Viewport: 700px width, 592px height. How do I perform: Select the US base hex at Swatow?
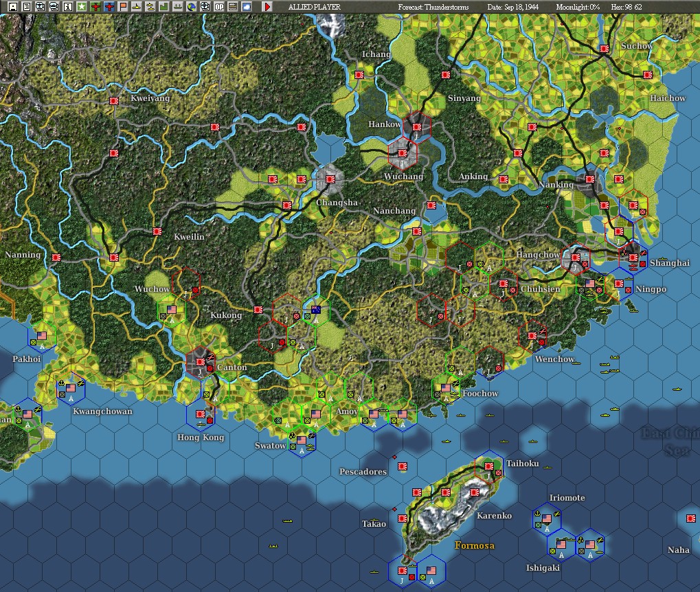pos(302,441)
